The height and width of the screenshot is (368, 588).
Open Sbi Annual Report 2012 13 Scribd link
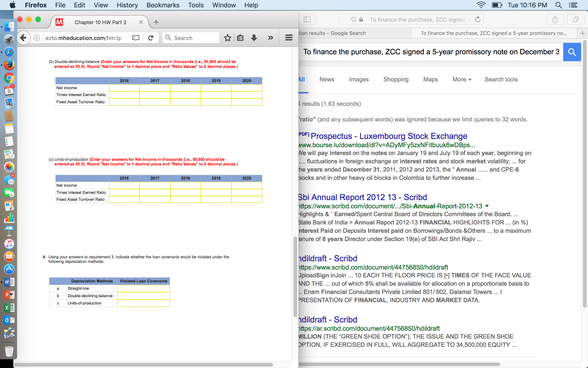tap(363, 197)
